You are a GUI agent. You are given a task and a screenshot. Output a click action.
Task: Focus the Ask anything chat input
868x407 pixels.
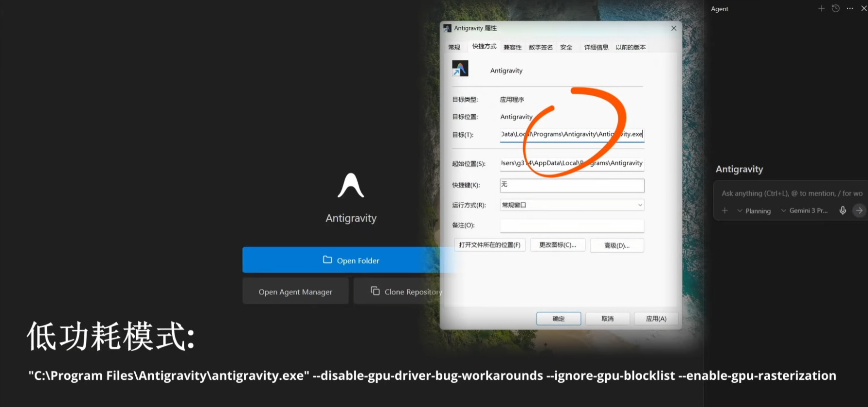click(792, 193)
